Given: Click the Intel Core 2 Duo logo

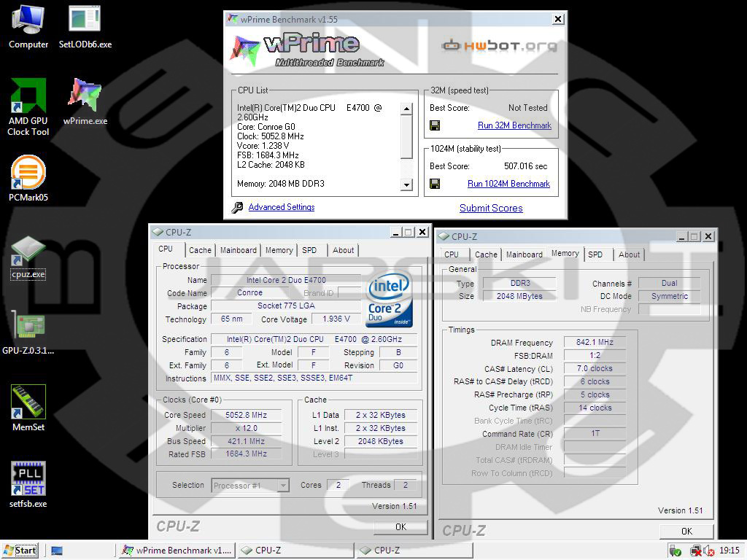Looking at the screenshot, I should click(x=390, y=299).
